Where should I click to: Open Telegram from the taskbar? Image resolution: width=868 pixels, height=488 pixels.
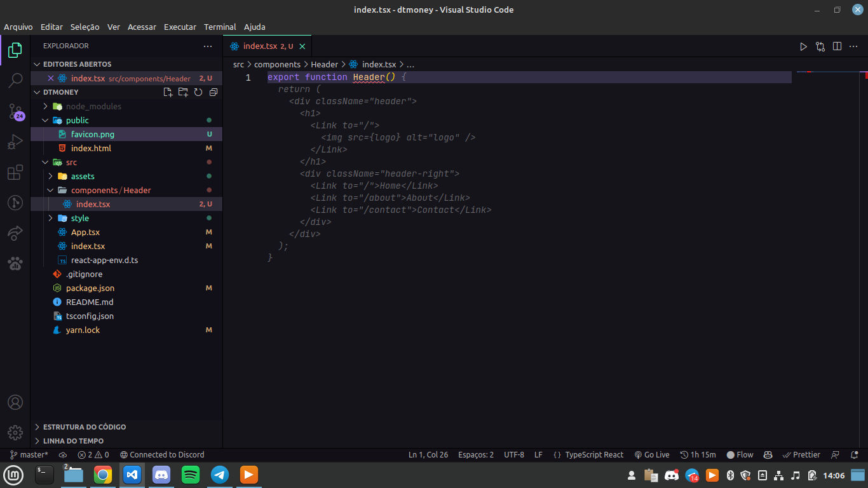point(220,475)
